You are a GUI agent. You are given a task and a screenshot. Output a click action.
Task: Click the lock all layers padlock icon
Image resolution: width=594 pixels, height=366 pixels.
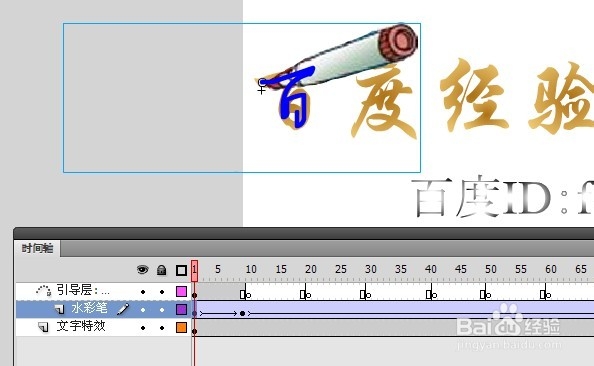click(162, 270)
